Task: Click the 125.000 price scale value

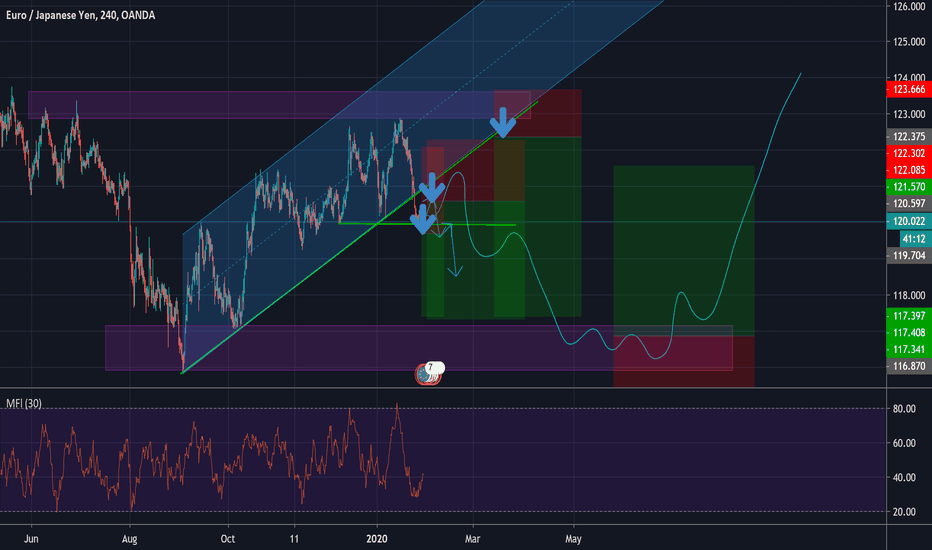Action: coord(909,42)
